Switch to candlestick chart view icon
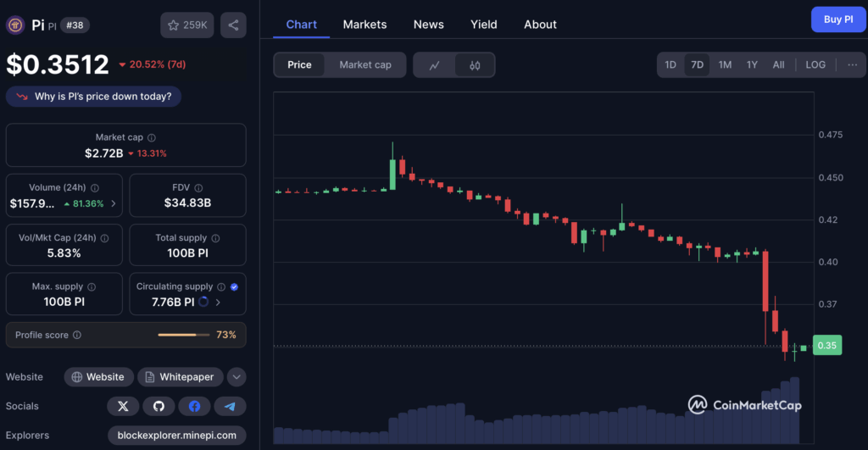 coord(475,65)
